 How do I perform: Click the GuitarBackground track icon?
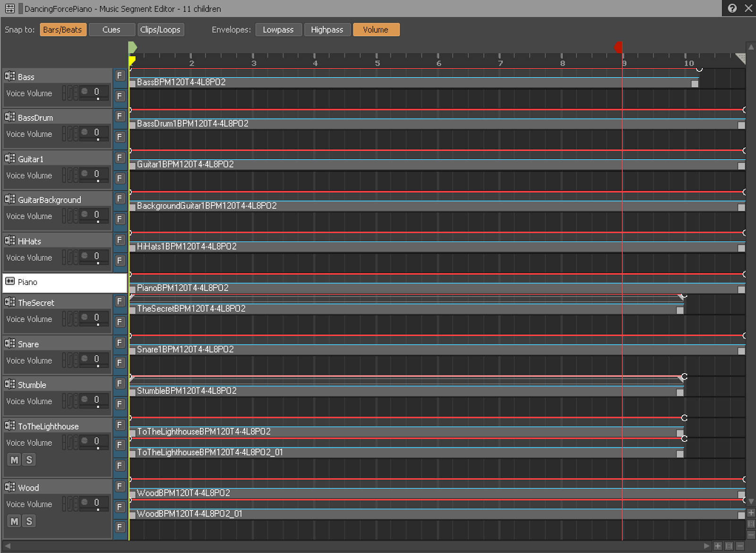10,199
